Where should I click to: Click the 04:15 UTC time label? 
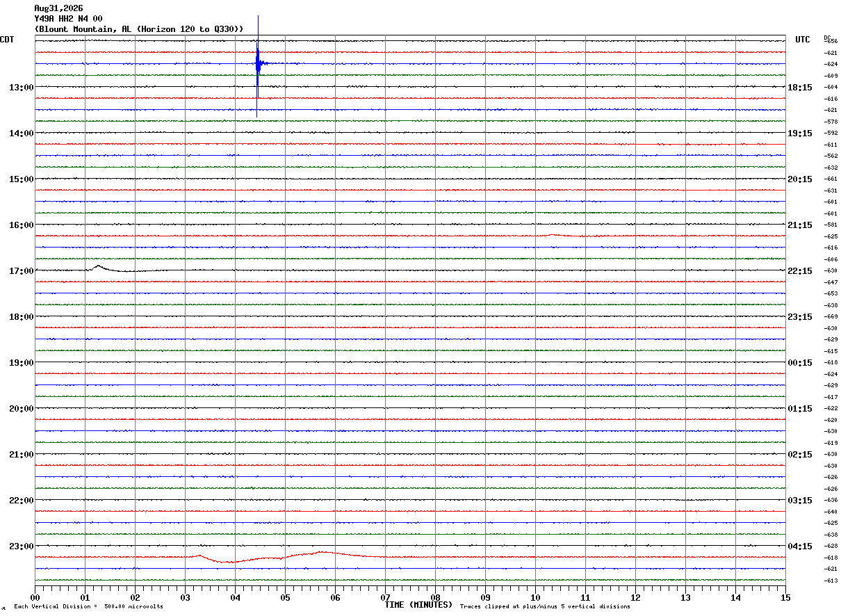(x=800, y=546)
